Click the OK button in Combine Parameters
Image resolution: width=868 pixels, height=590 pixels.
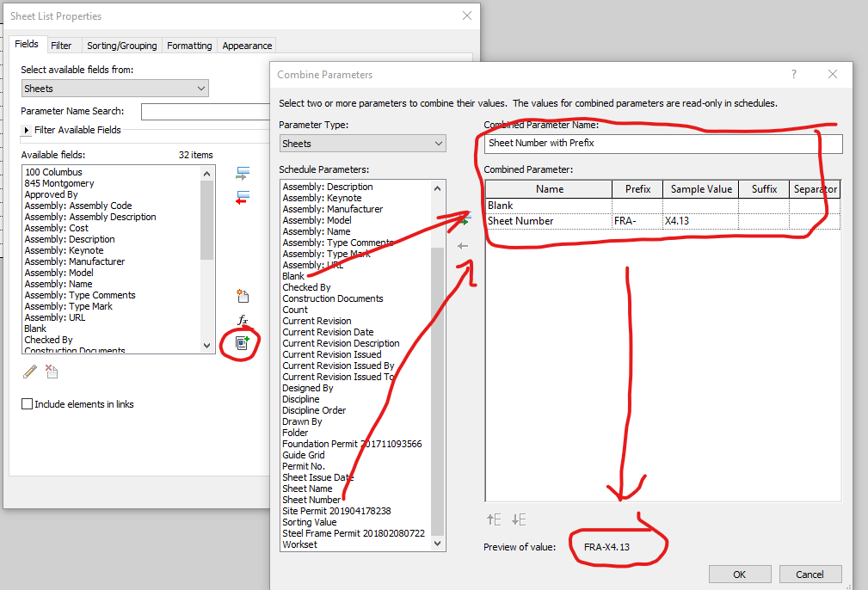point(739,574)
